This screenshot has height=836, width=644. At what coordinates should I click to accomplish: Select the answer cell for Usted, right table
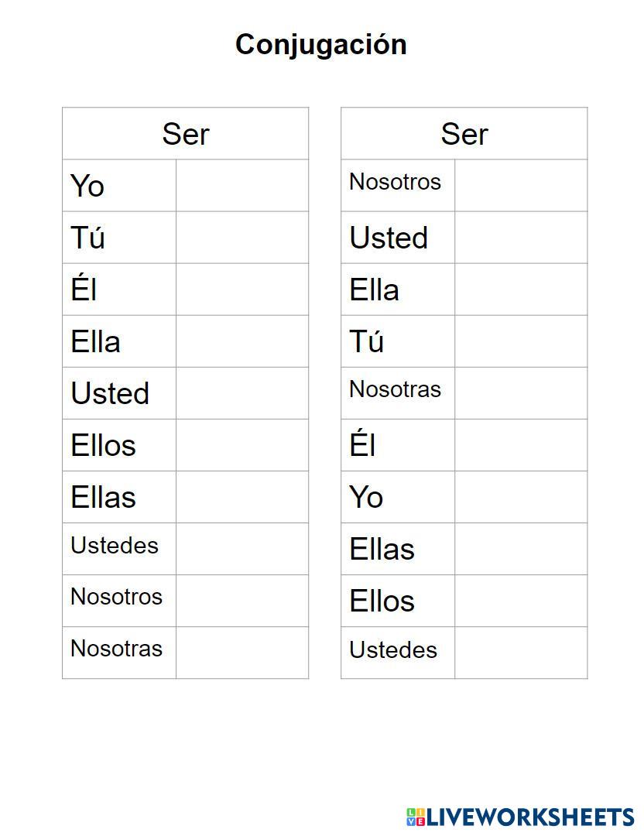pyautogui.click(x=521, y=238)
